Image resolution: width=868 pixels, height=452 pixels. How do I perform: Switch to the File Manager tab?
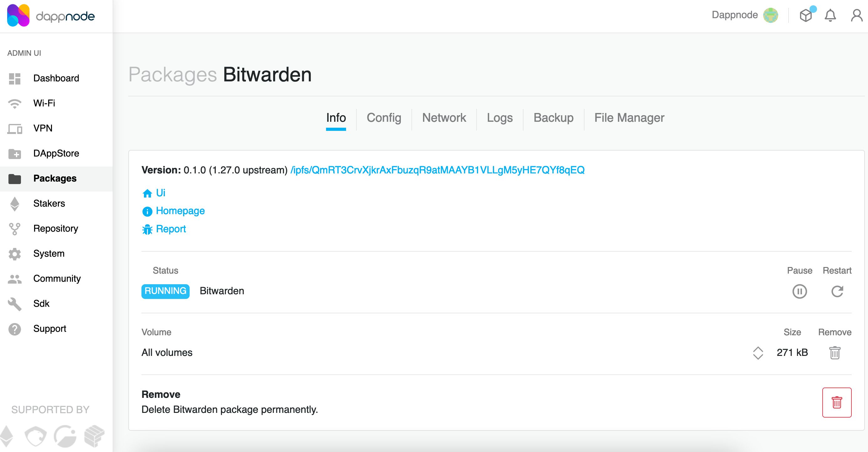(629, 118)
